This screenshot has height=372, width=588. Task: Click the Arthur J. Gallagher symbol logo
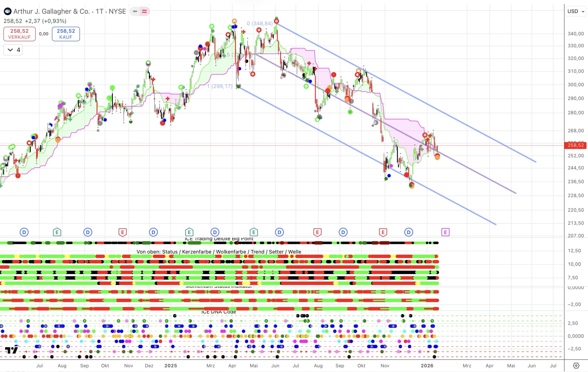[8, 11]
